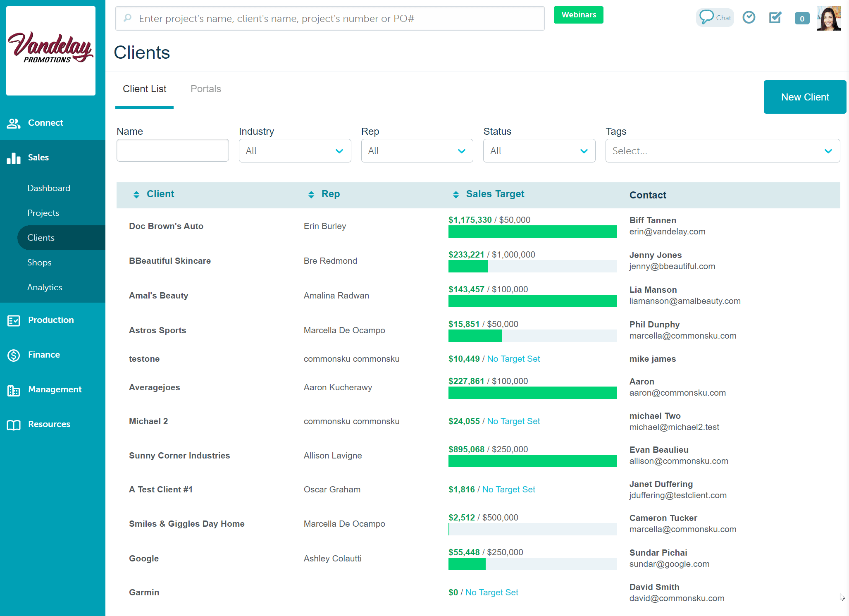Open the tasks checkbox icon

click(x=775, y=17)
